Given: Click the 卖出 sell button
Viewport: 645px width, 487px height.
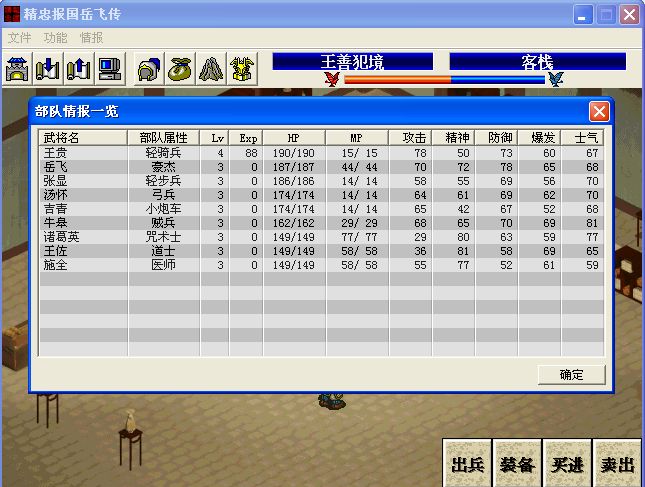Looking at the screenshot, I should point(617,464).
